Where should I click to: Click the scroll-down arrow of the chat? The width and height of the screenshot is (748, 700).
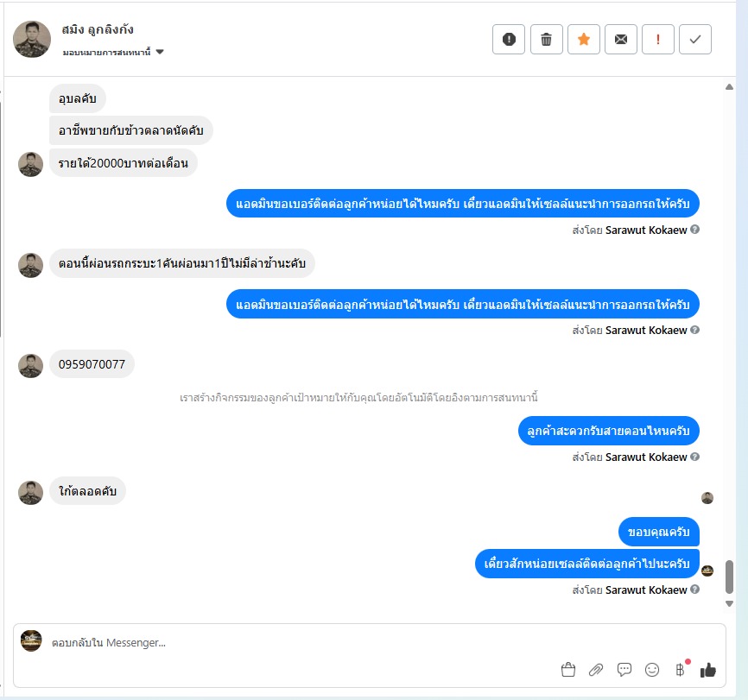coord(729,603)
